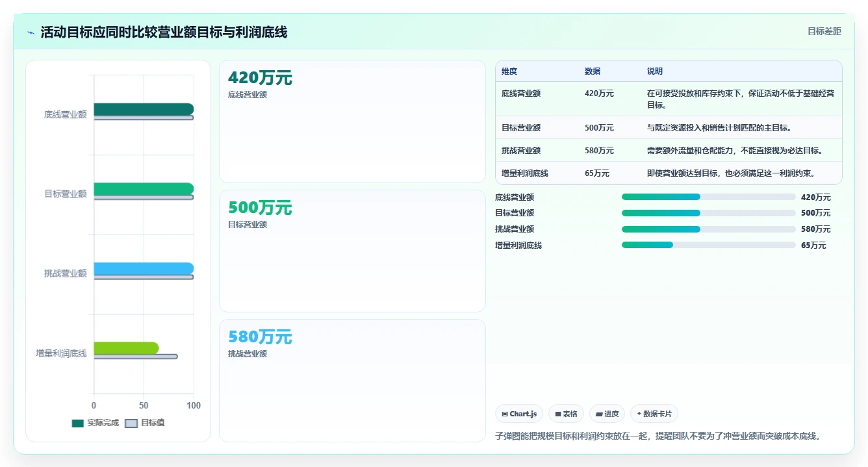The width and height of the screenshot is (868, 467).
Task: Toggle the 目标值 legend item
Action: point(145,423)
